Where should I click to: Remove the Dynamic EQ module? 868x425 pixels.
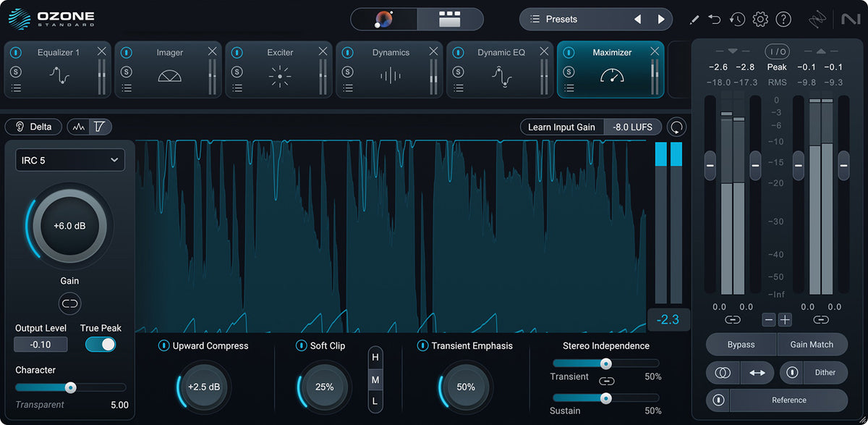coord(544,51)
